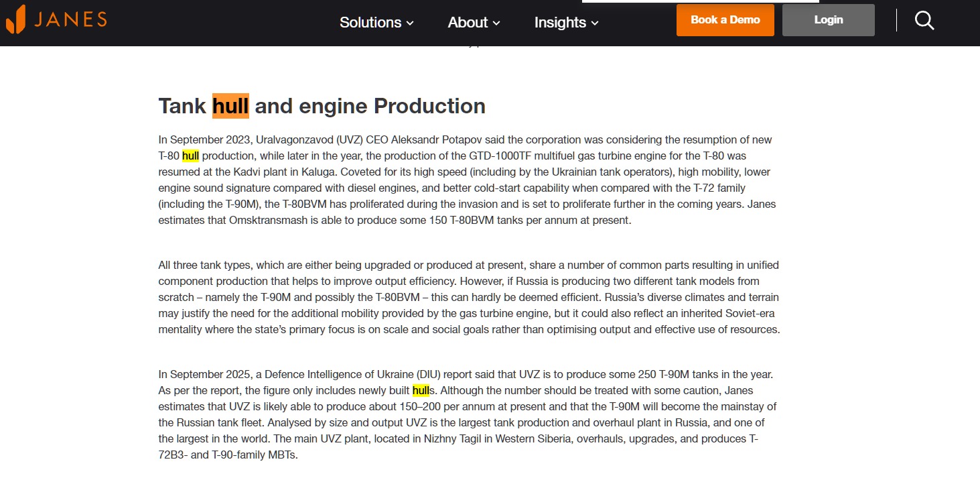Click highlighted "hull" in "newly built hulls"
This screenshot has height=478, width=980.
421,391
